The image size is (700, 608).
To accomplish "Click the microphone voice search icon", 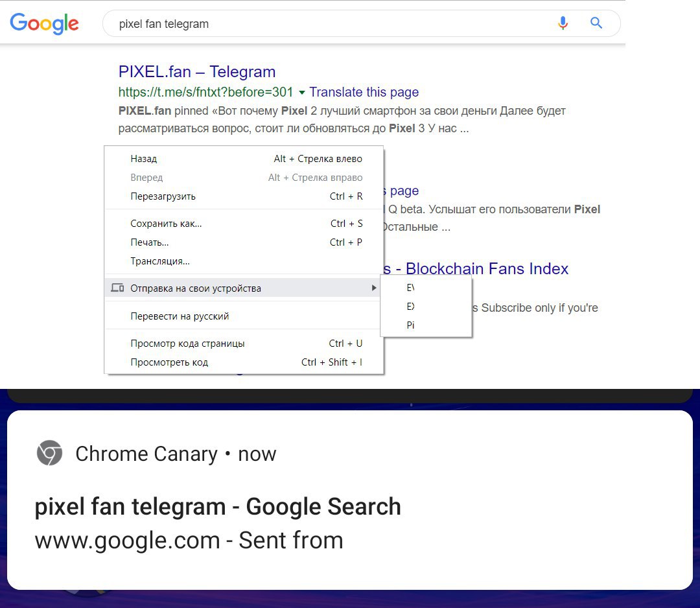I will click(x=563, y=23).
